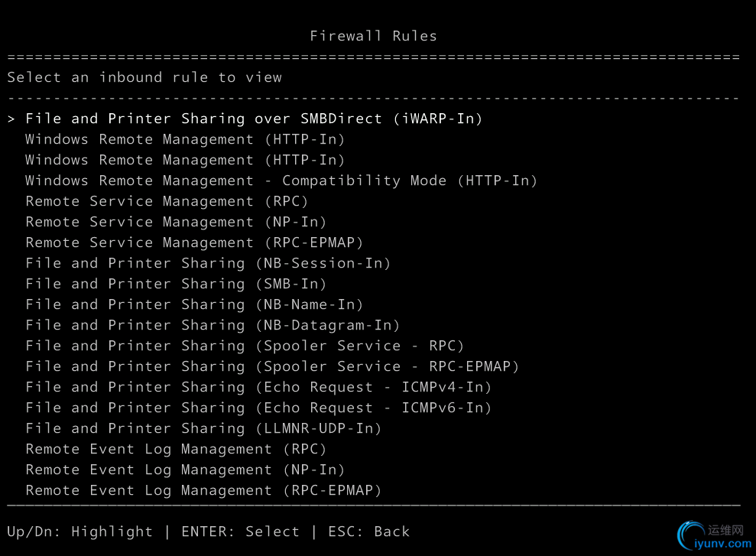Image resolution: width=756 pixels, height=556 pixels.
Task: Open Remote Service Management (RPC-EPMAP) rule
Action: [x=194, y=242]
